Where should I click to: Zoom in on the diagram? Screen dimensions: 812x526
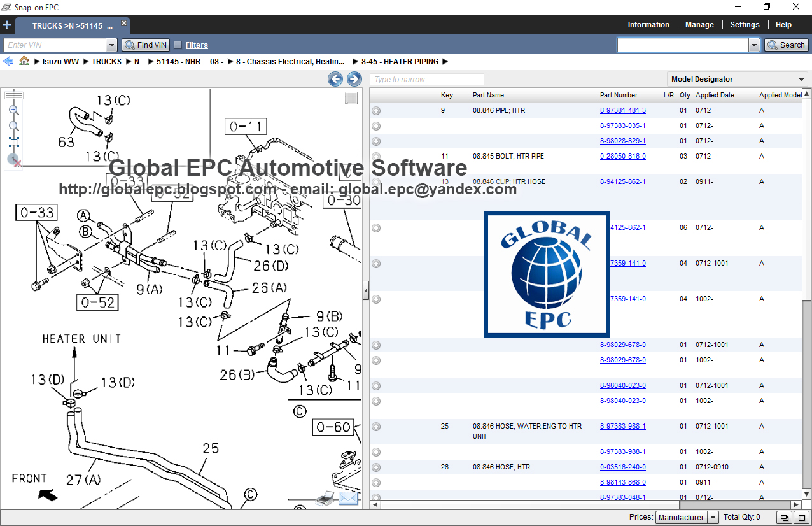[13, 110]
